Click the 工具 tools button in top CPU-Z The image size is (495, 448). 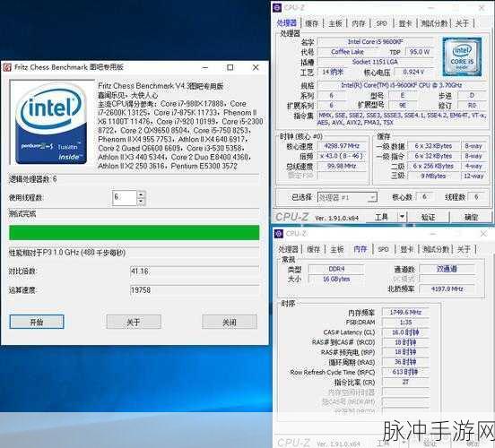tap(382, 217)
